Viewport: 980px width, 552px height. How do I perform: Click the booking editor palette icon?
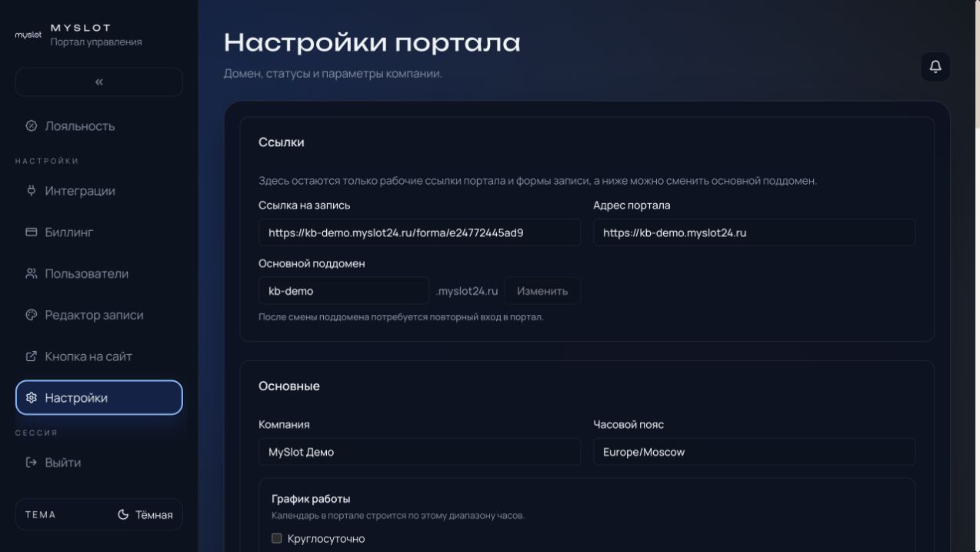pos(32,315)
